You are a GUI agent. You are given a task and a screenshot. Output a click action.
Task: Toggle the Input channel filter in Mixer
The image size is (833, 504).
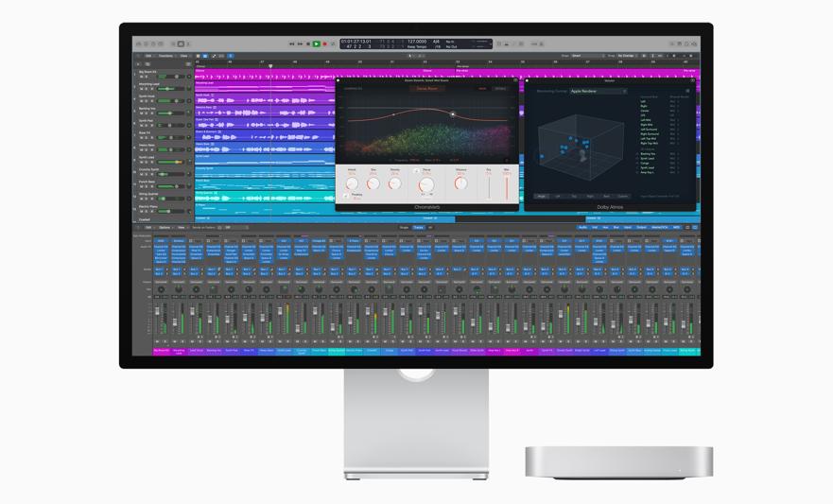628,227
